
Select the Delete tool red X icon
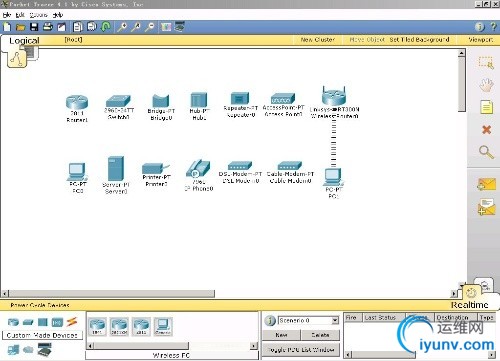click(486, 130)
